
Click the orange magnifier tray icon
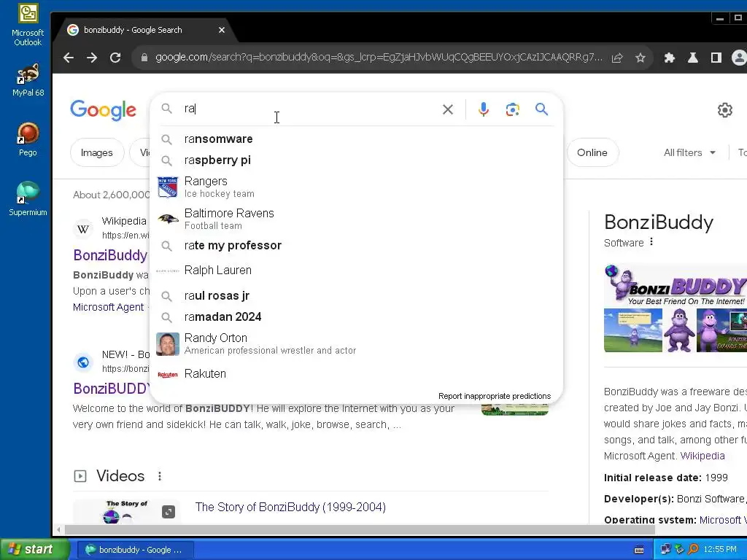693,550
